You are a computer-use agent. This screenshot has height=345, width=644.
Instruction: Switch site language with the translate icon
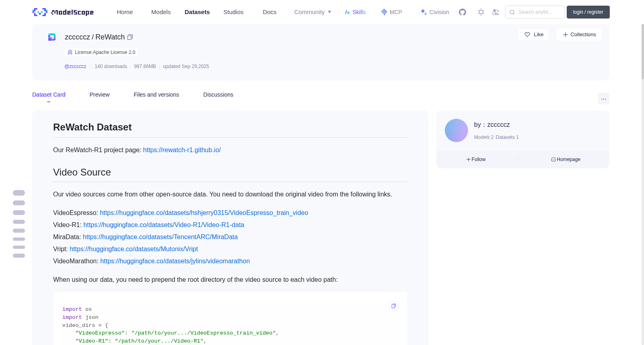tap(495, 12)
